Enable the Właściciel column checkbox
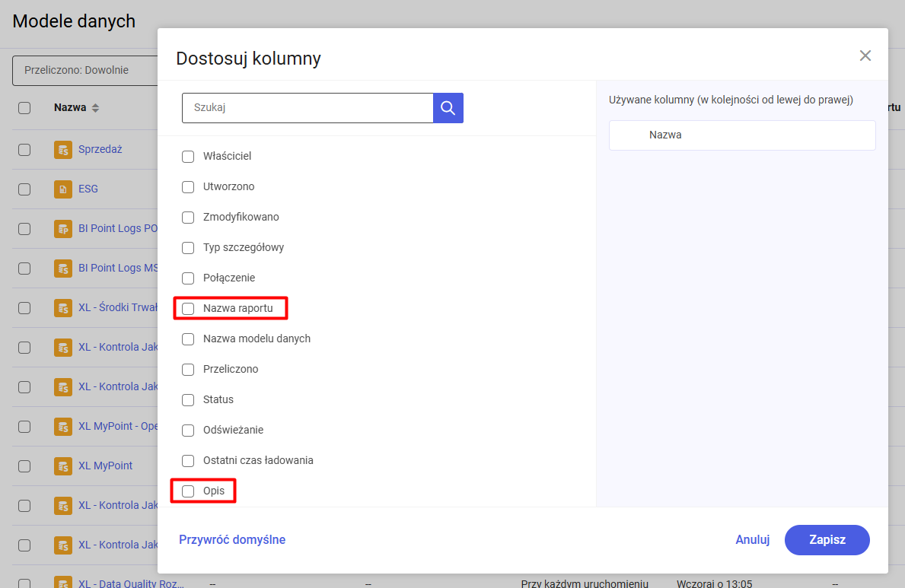This screenshot has width=905, height=588. [x=188, y=157]
